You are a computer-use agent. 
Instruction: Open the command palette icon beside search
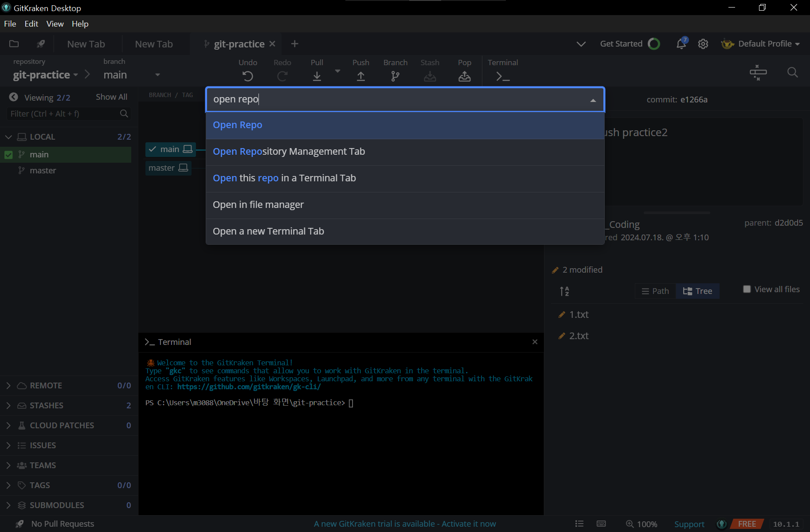point(758,72)
